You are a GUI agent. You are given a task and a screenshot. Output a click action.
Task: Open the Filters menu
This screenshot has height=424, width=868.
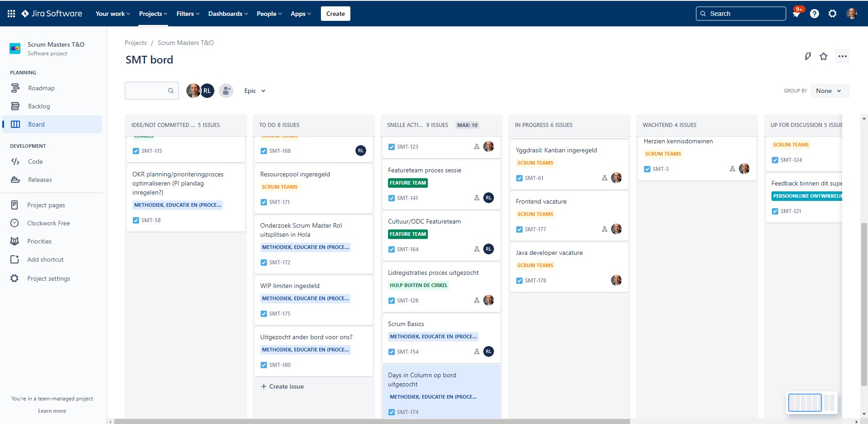(187, 14)
